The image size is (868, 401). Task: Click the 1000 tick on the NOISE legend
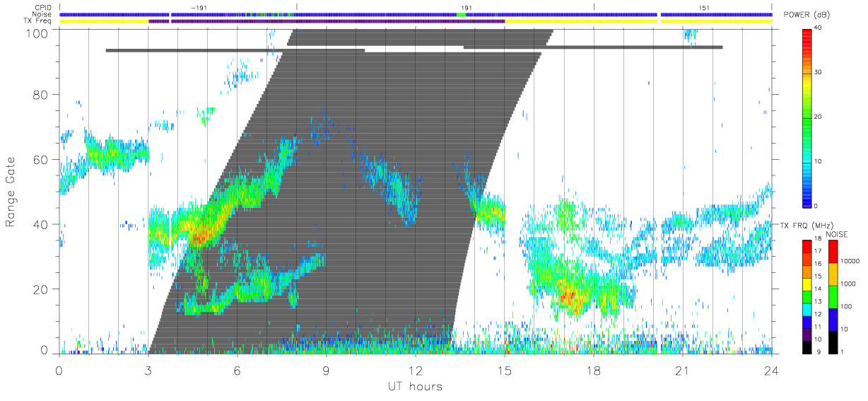pos(850,284)
